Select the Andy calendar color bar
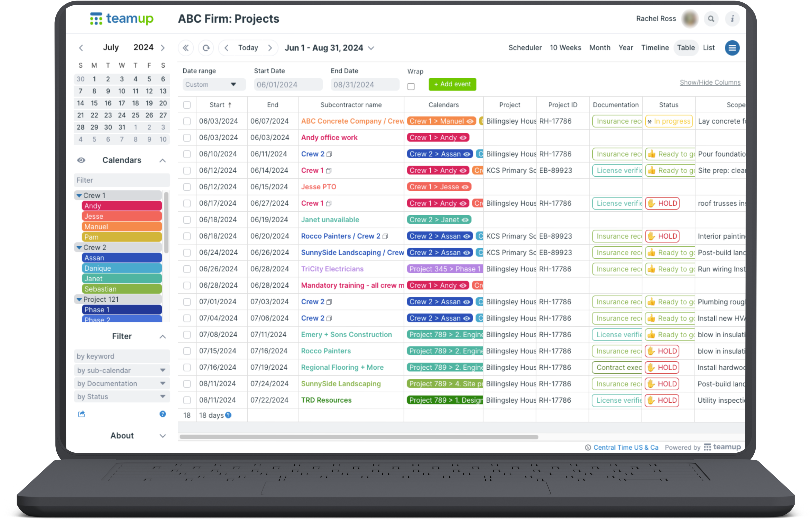 [x=122, y=206]
